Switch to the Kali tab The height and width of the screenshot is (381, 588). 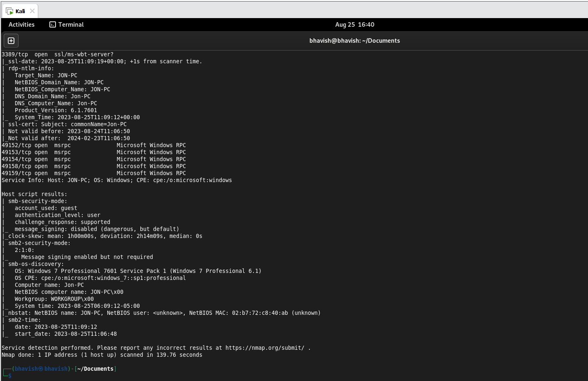pos(20,11)
